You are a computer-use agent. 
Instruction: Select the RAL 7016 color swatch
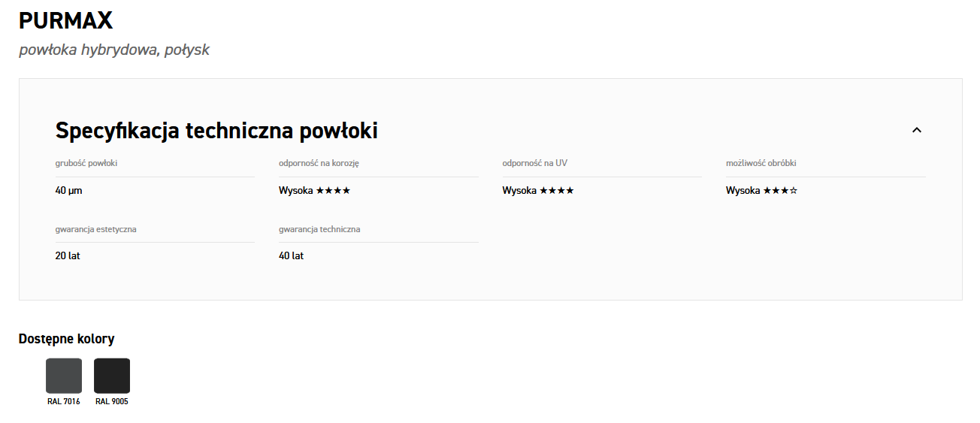tap(64, 376)
